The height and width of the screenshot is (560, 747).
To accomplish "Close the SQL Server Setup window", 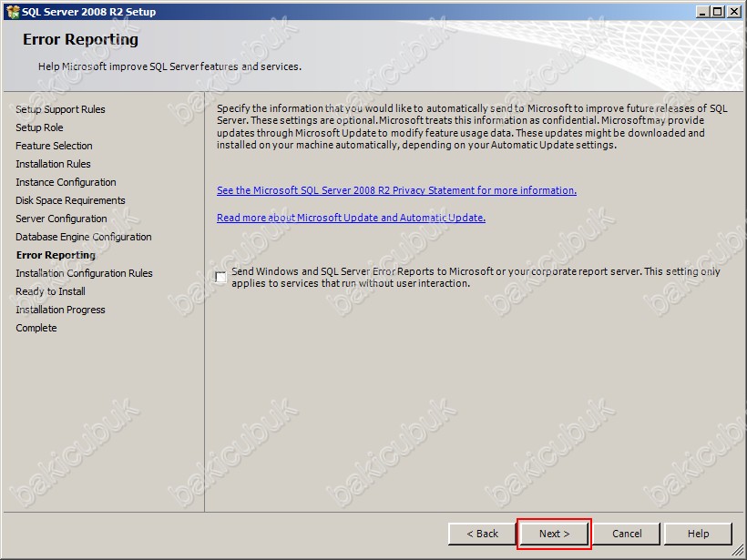I will [734, 12].
